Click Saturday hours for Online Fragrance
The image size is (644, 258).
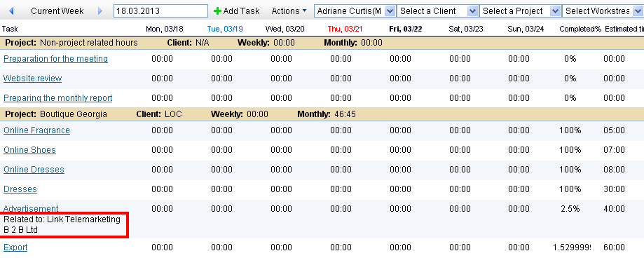point(460,130)
